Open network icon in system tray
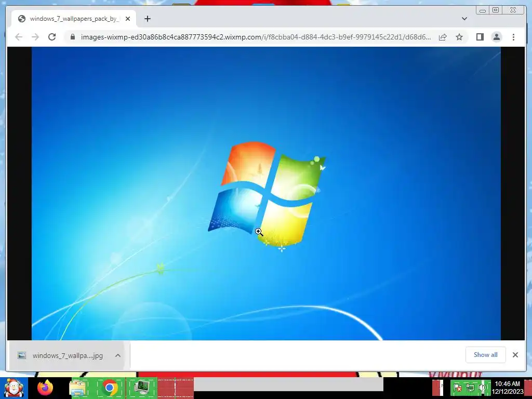 tap(470, 388)
